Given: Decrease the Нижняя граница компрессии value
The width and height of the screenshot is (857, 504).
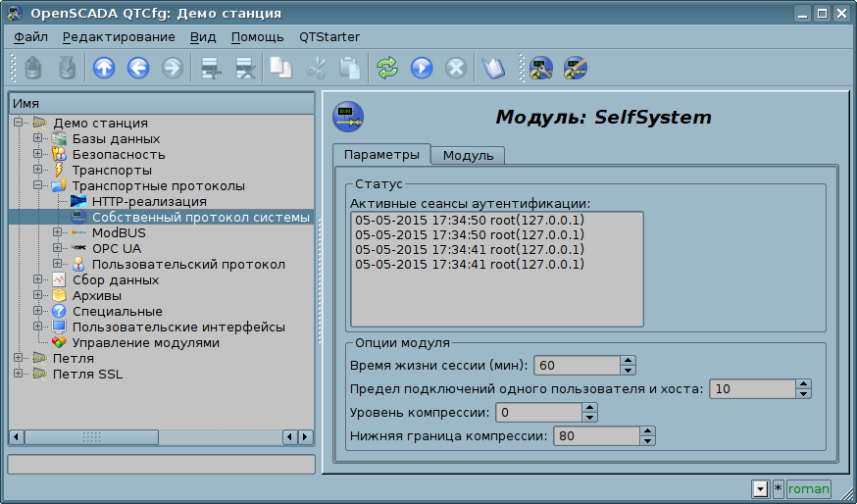Looking at the screenshot, I should tap(648, 440).
